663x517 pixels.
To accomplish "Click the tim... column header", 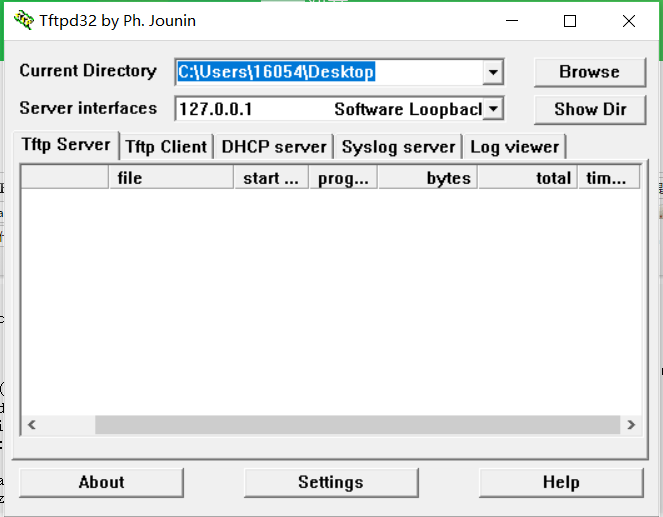I will (x=609, y=178).
